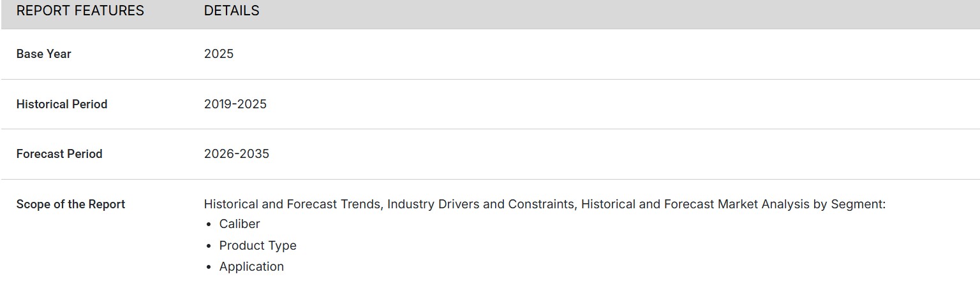The height and width of the screenshot is (293, 980).
Task: Click the bullet point beside Caliber
Action: [x=209, y=225]
